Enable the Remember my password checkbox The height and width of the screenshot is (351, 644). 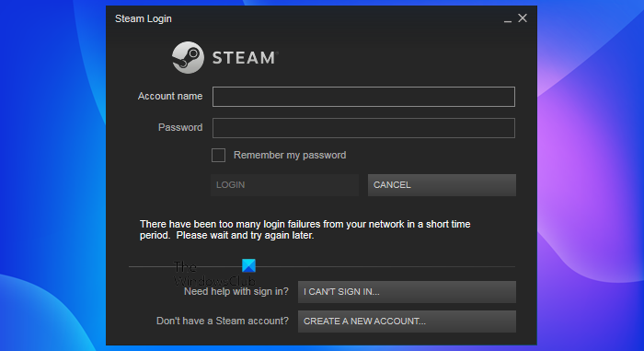(219, 155)
